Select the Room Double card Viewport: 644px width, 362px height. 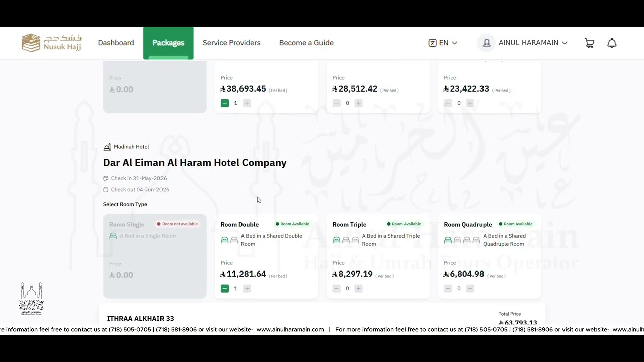click(266, 256)
